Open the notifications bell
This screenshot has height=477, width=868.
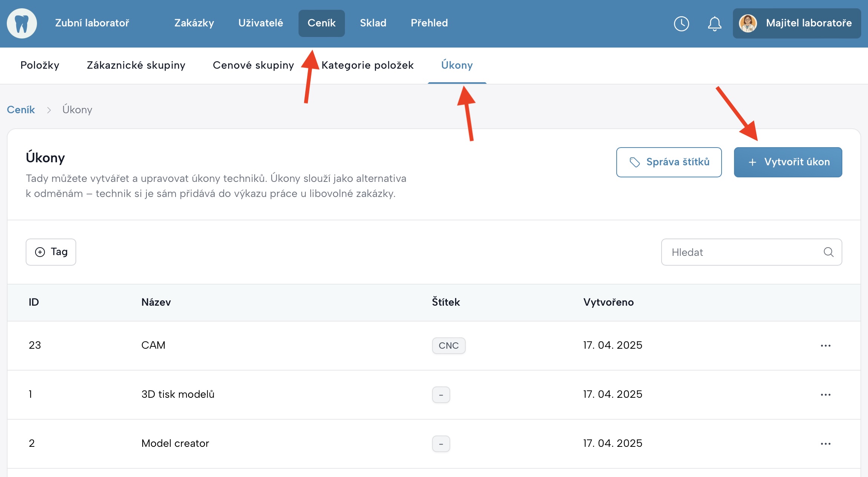click(714, 23)
